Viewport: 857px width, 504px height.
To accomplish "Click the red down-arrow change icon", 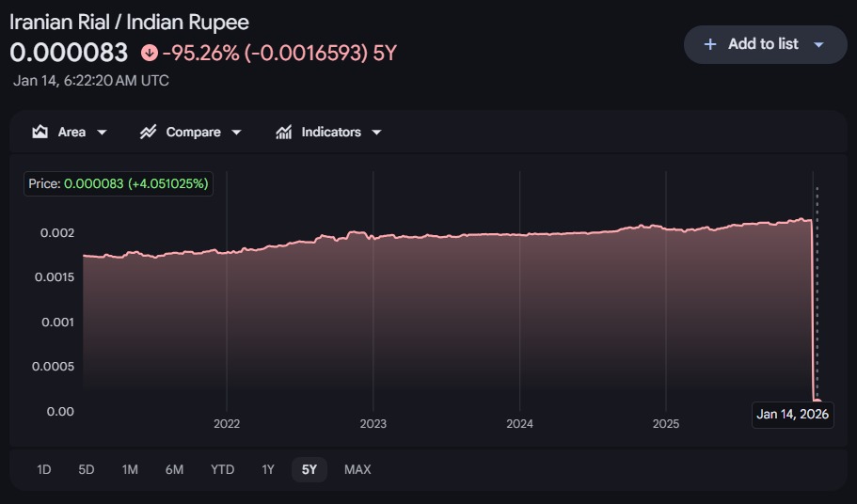I will click(x=149, y=53).
